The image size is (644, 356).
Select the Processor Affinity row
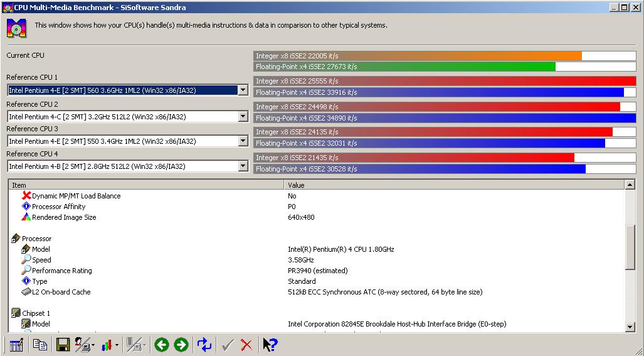click(316, 207)
